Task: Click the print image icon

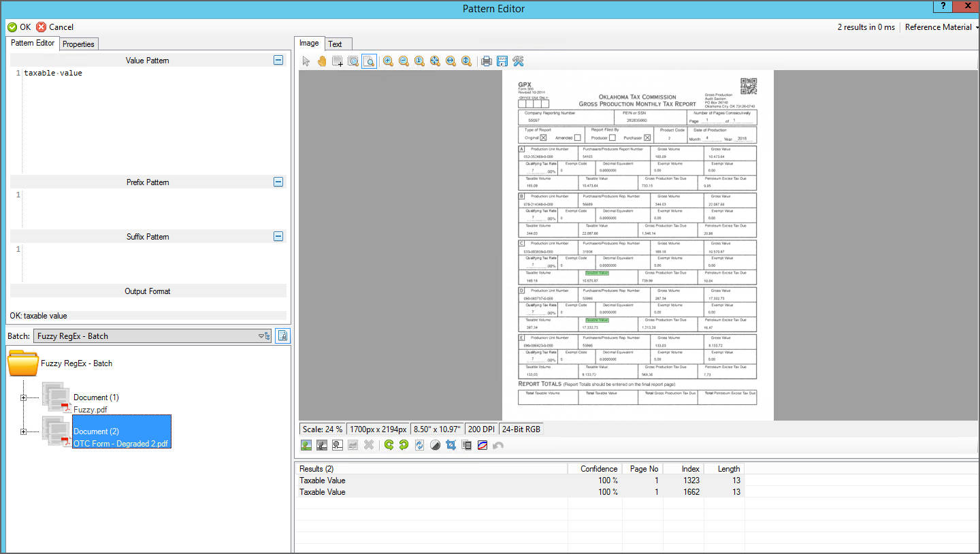Action: pos(487,61)
